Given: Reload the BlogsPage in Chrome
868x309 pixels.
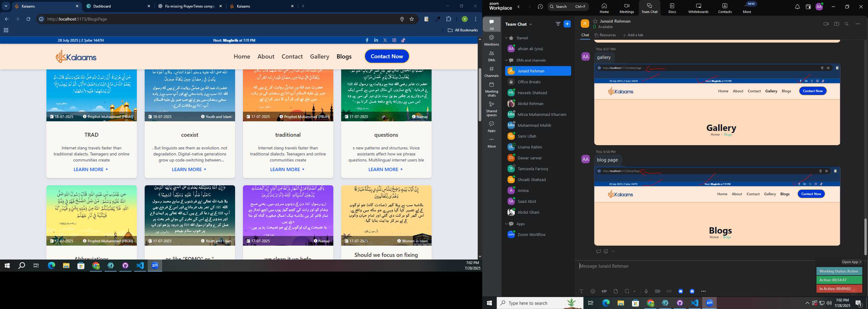Looking at the screenshot, I should (29, 19).
